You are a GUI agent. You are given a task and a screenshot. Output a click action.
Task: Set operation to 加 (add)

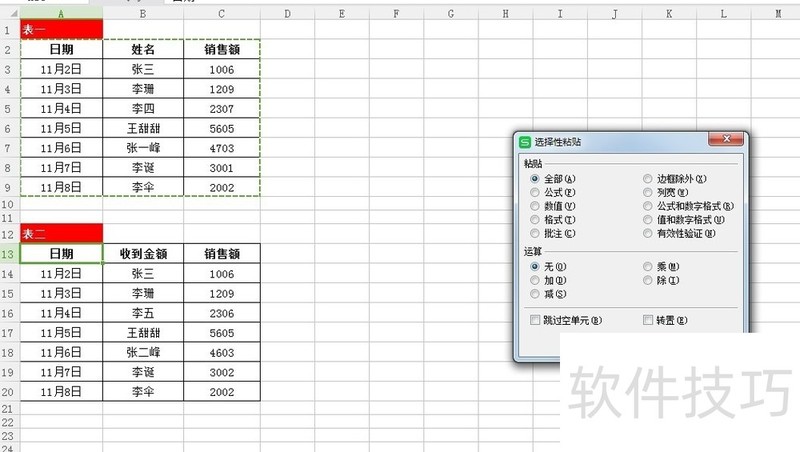coord(536,281)
